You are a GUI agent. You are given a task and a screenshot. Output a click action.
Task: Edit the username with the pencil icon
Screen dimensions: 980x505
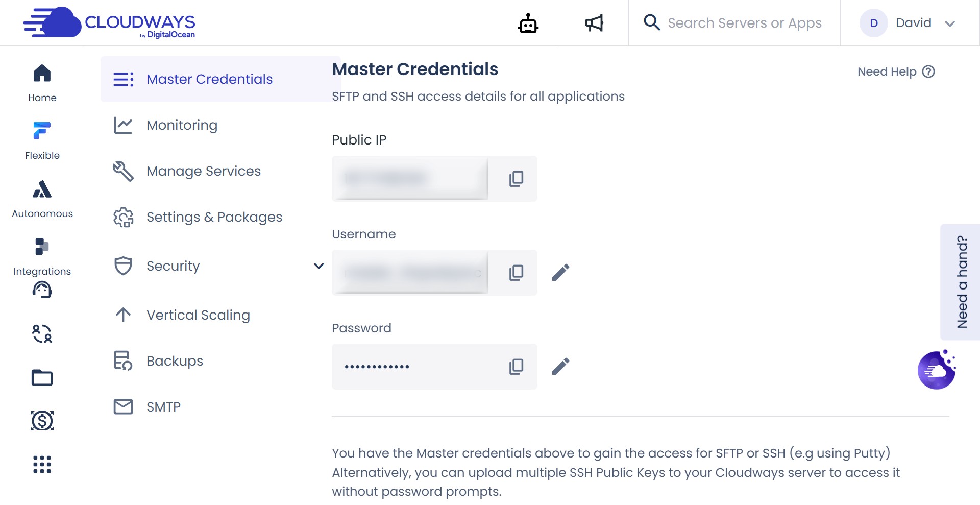(x=560, y=273)
